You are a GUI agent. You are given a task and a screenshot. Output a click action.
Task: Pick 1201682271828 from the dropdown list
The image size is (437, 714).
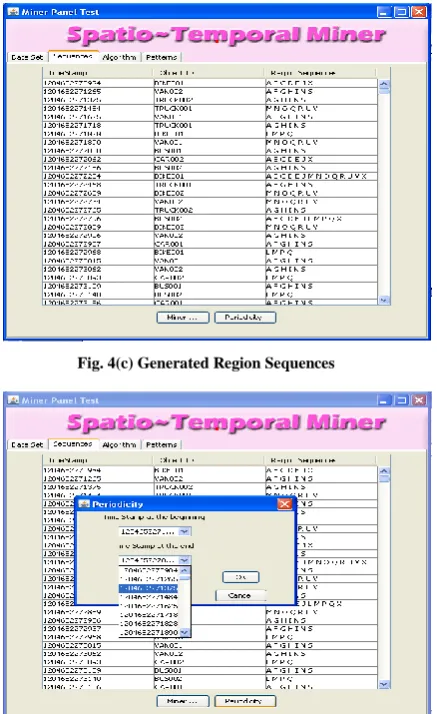[x=148, y=623]
